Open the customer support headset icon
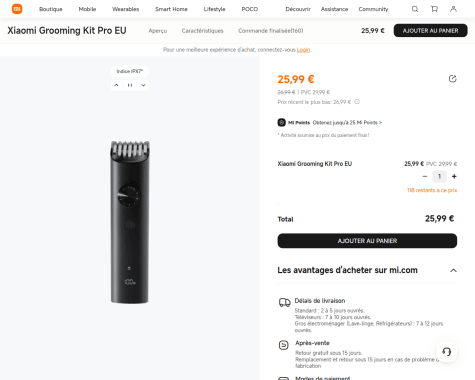The height and width of the screenshot is (380, 475). (x=446, y=352)
